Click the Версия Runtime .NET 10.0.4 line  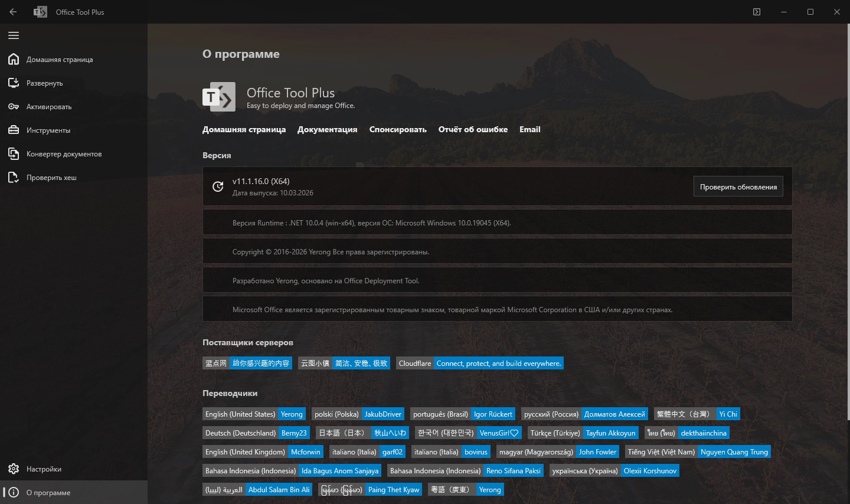tap(372, 223)
